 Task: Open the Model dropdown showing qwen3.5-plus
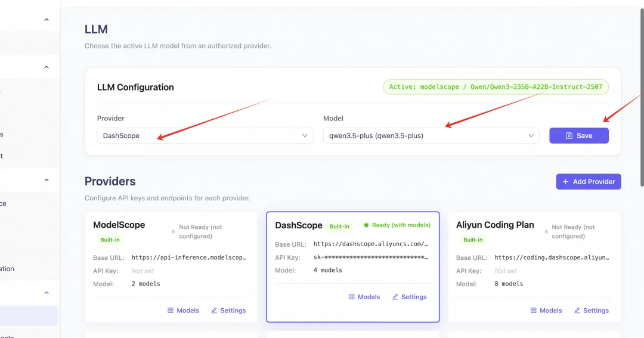tap(431, 135)
